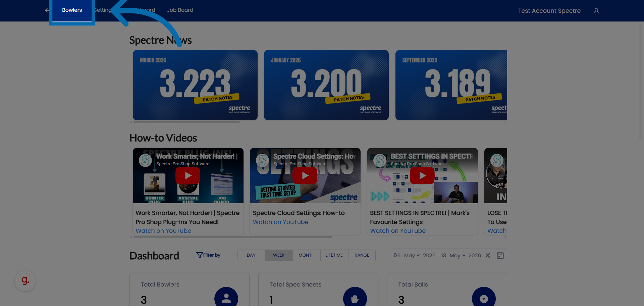Open the start month May dropdown
The height and width of the screenshot is (306, 644).
412,256
